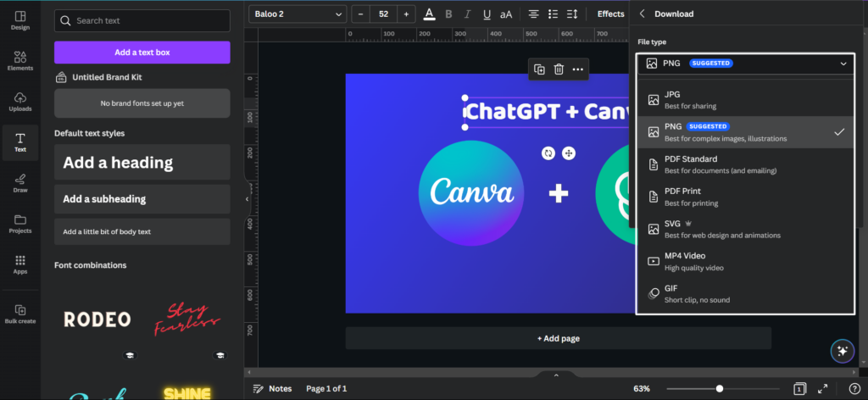Click the text color icon
Screen dimensions: 868x400
point(429,14)
